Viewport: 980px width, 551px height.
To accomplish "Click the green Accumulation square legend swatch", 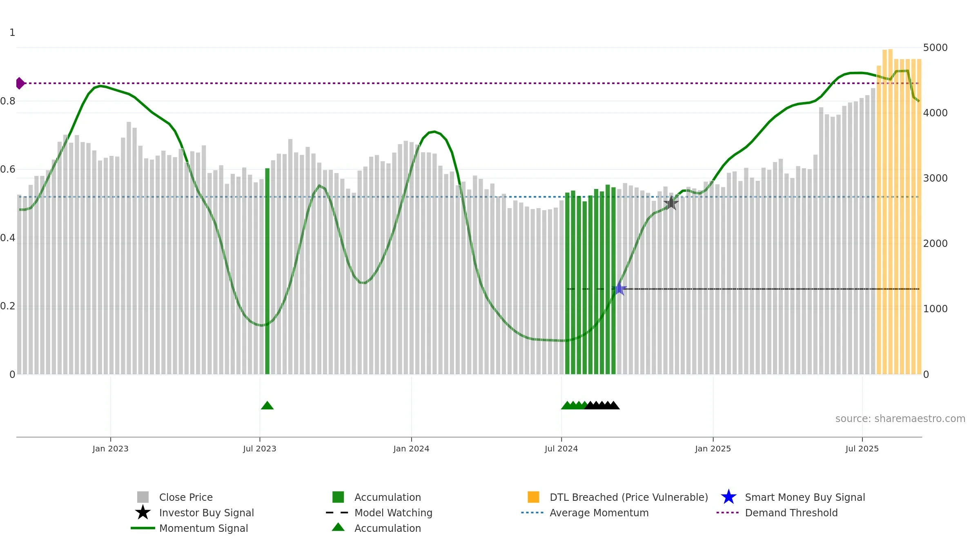I will coord(338,497).
